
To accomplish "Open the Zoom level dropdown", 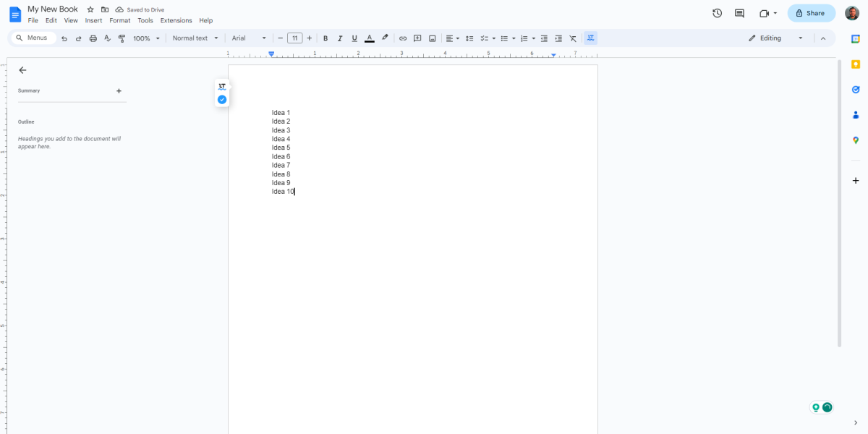I will tap(145, 38).
